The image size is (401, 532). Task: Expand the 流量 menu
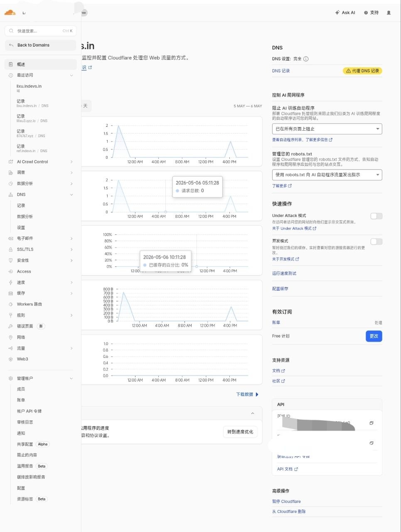click(71, 348)
